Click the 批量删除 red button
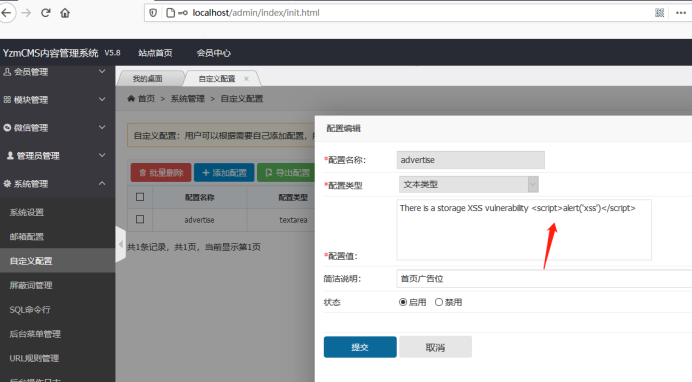This screenshot has height=382, width=692. (x=161, y=172)
